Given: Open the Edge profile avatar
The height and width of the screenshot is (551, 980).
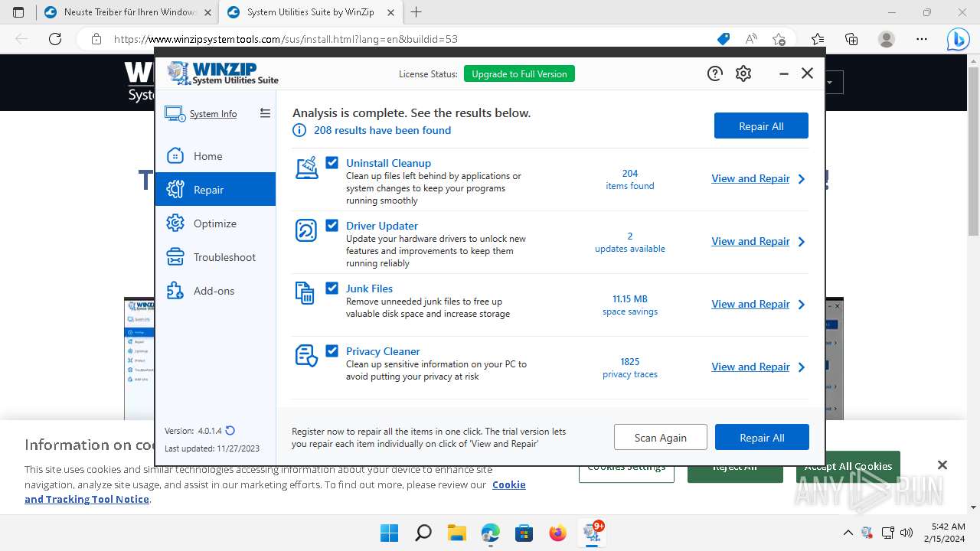Looking at the screenshot, I should [886, 39].
